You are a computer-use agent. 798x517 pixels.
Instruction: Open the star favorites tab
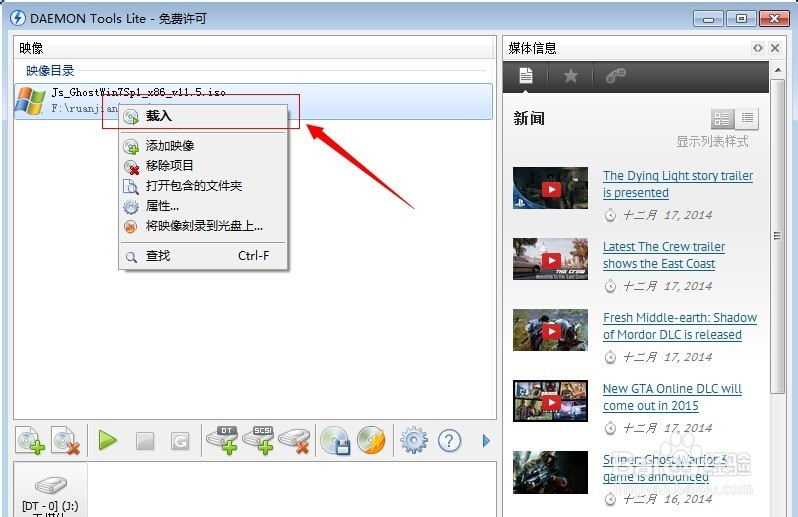click(571, 76)
